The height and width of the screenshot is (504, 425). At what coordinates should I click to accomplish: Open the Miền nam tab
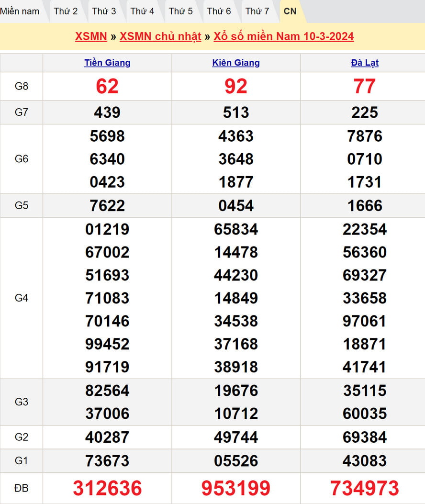pos(20,11)
